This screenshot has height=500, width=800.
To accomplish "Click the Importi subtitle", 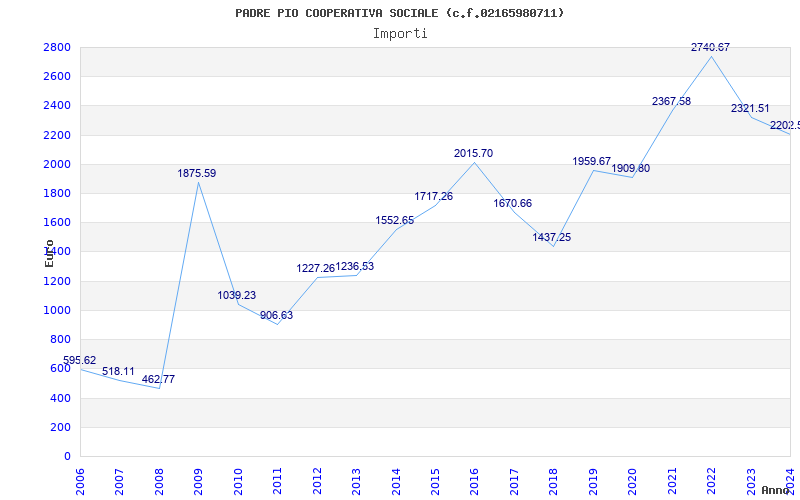I will click(x=400, y=34).
